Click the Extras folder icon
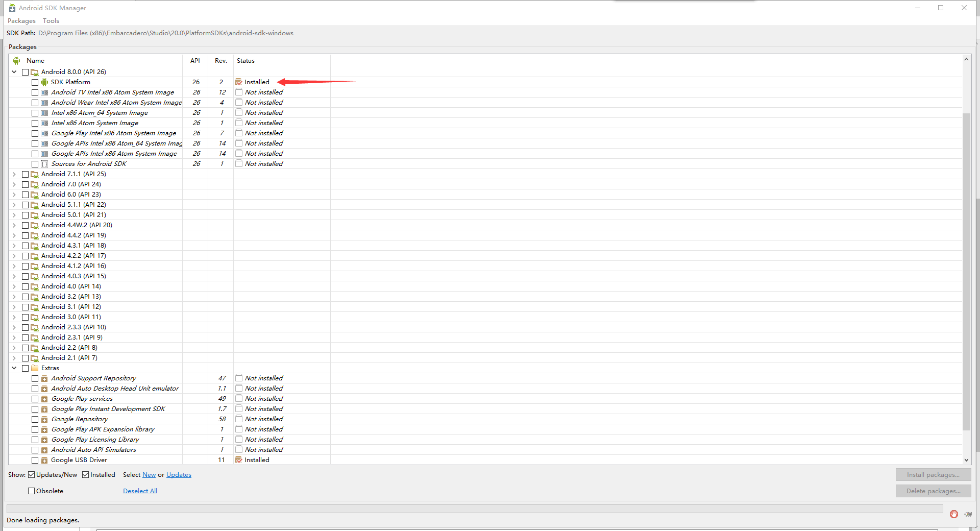 pos(35,368)
